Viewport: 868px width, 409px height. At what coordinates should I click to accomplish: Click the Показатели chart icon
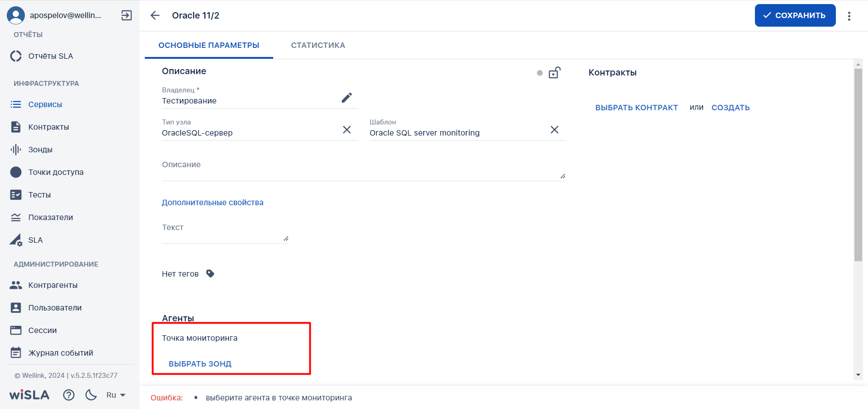click(x=16, y=217)
